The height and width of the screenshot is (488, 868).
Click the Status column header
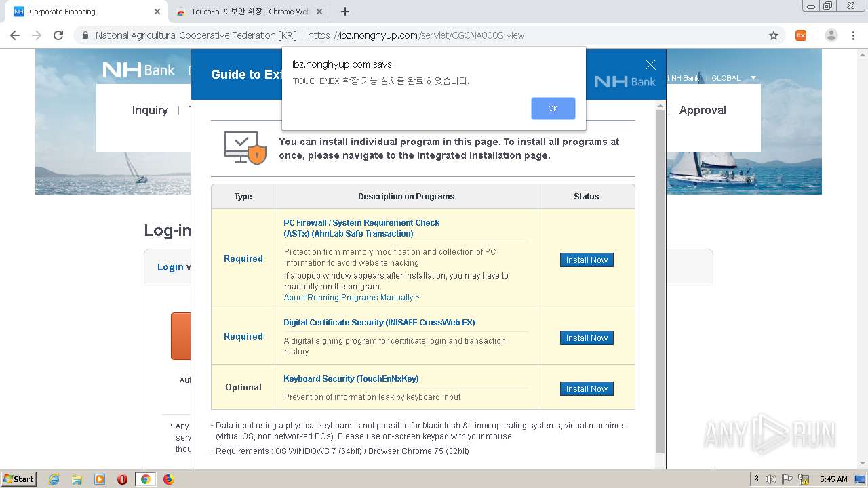(x=586, y=197)
